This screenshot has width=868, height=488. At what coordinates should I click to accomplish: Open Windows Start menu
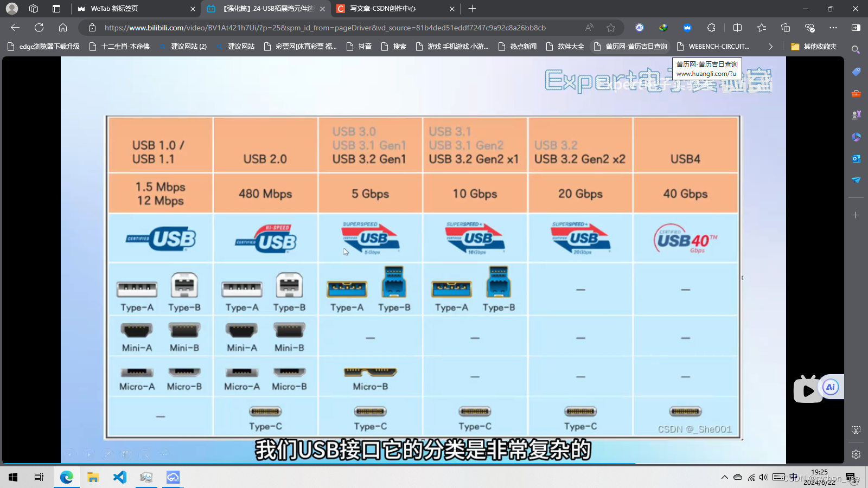(13, 477)
